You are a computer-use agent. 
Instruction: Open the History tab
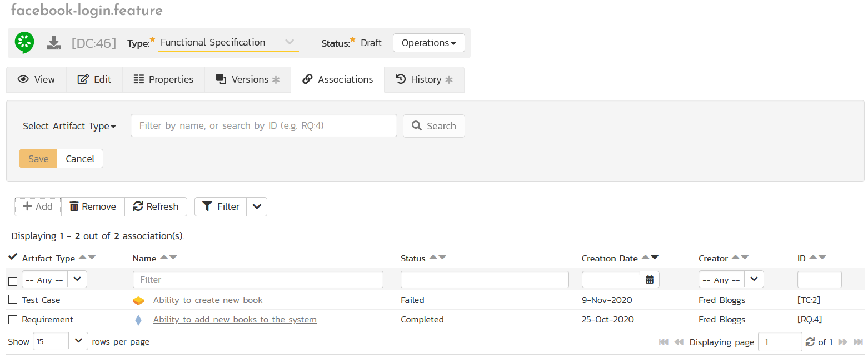point(424,79)
